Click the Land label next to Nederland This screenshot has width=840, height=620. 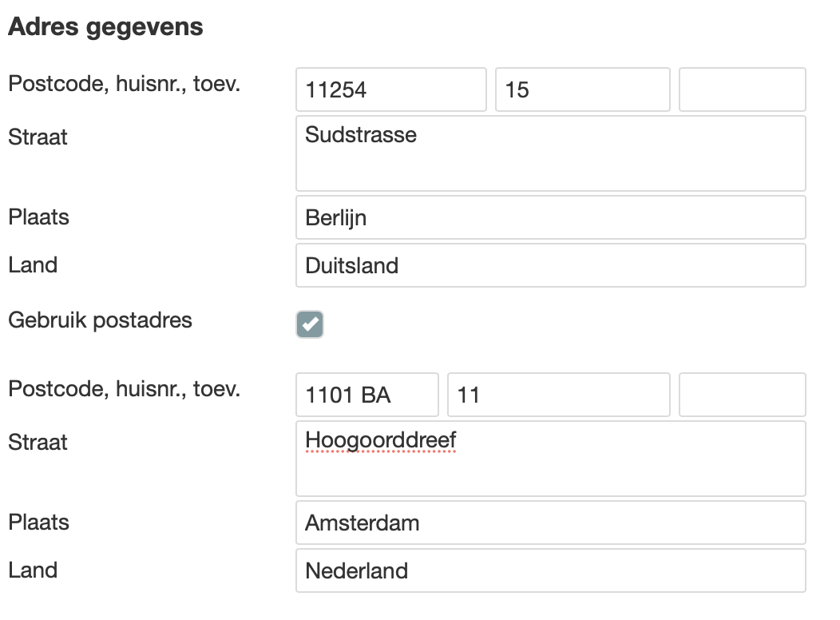click(33, 570)
